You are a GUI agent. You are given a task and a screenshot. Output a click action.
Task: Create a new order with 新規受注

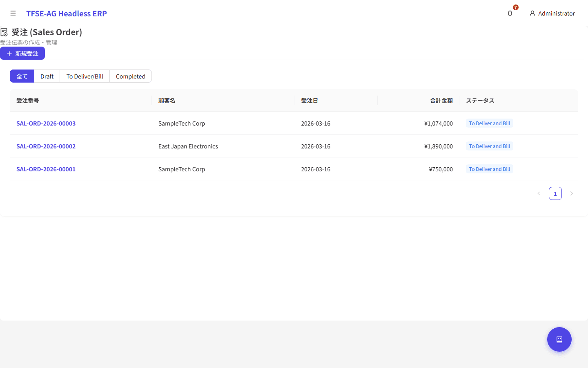[22, 54]
